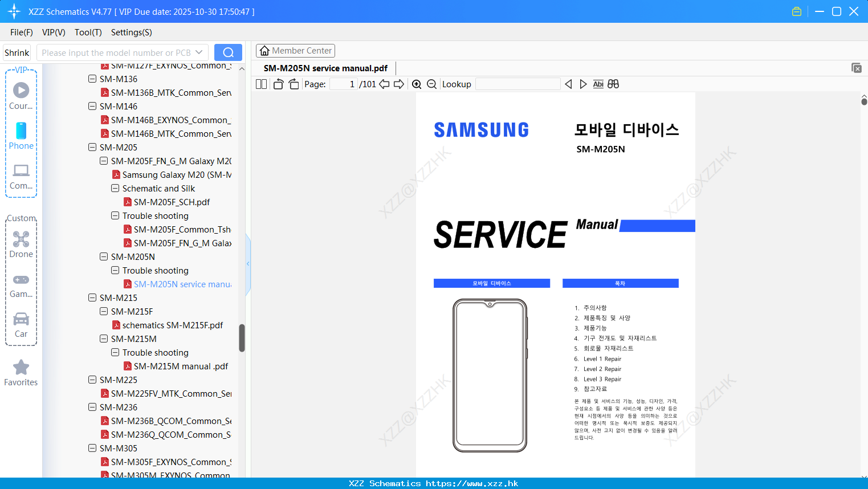
Task: Select the Computer category icon
Action: point(21,176)
